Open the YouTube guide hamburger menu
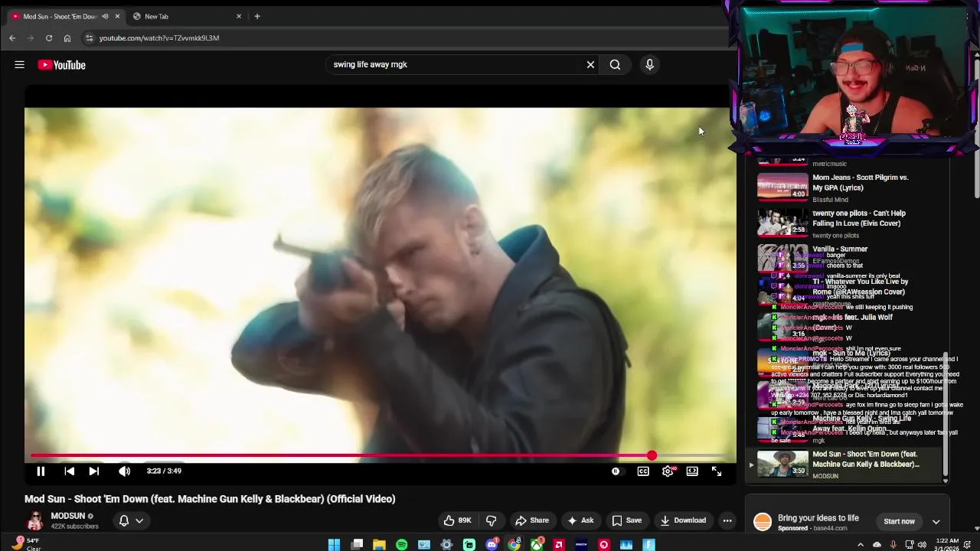Screen dimensions: 980x551 tap(19, 65)
